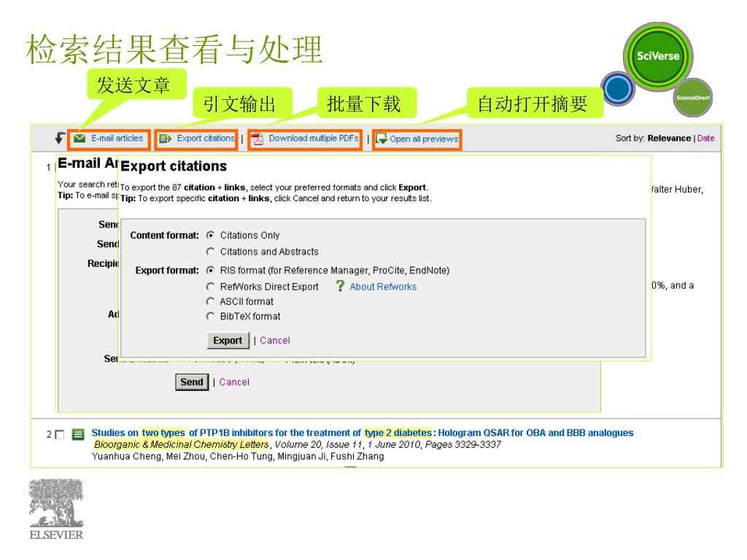Click the Open all previews icon
The image size is (747, 560).
382,139
